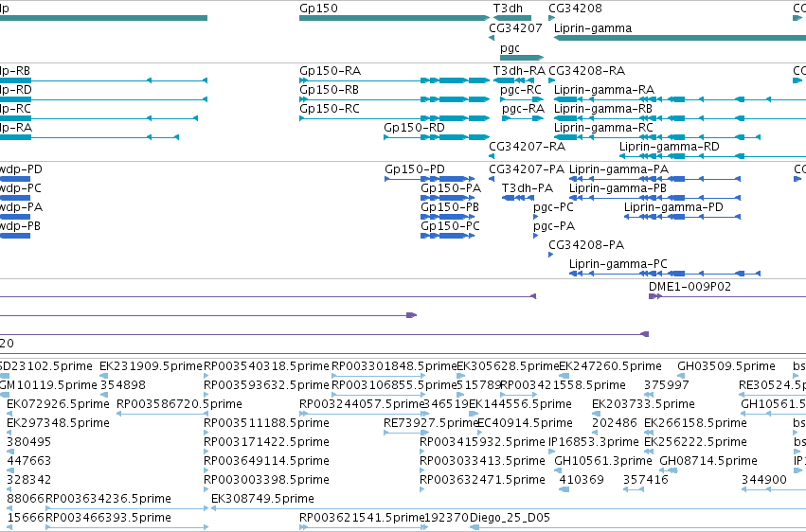Open the RP003244057.5prime EST label
Image resolution: width=806 pixels, height=532 pixels.
[362, 404]
